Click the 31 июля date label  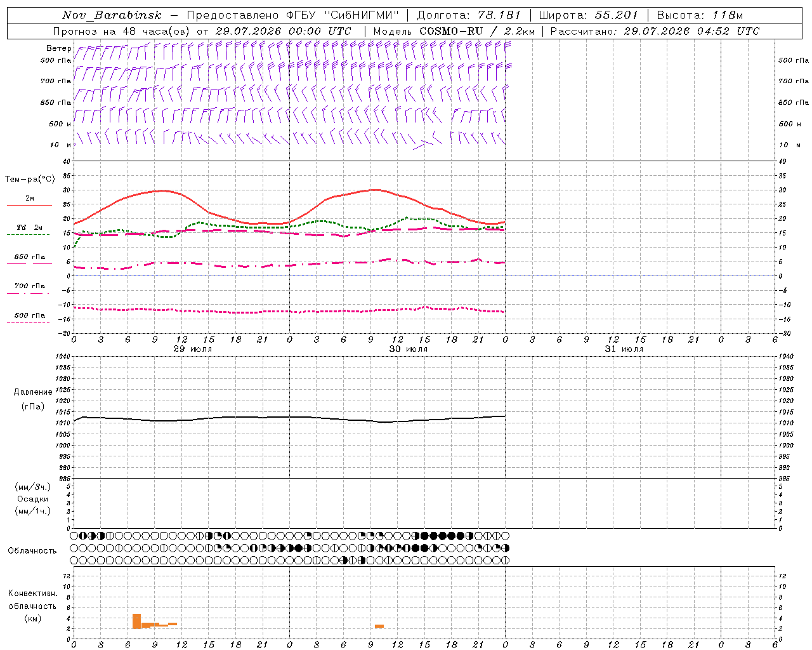(x=624, y=349)
